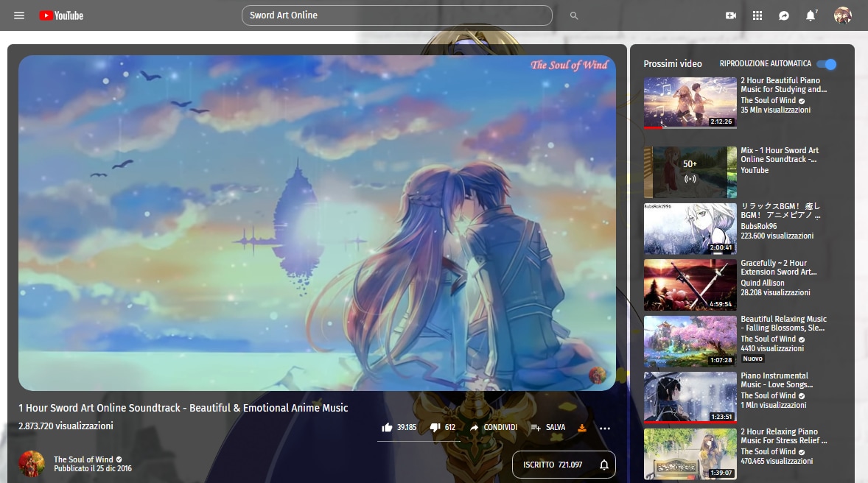Viewport: 868px width, 483px height.
Task: Open the create video camera icon
Action: (x=731, y=15)
